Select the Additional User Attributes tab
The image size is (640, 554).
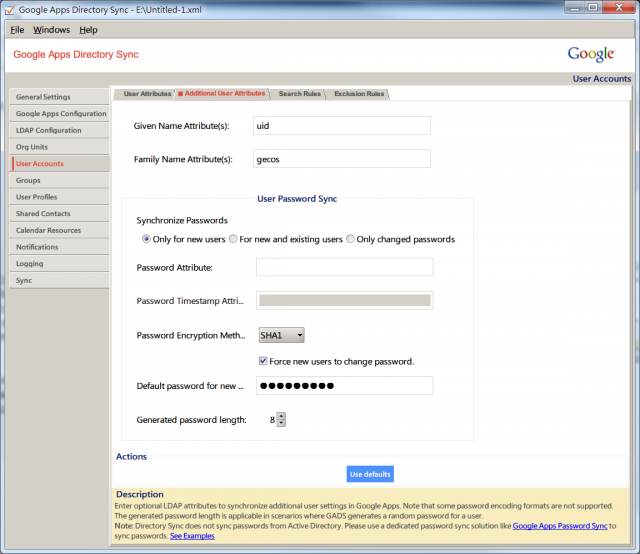222,93
